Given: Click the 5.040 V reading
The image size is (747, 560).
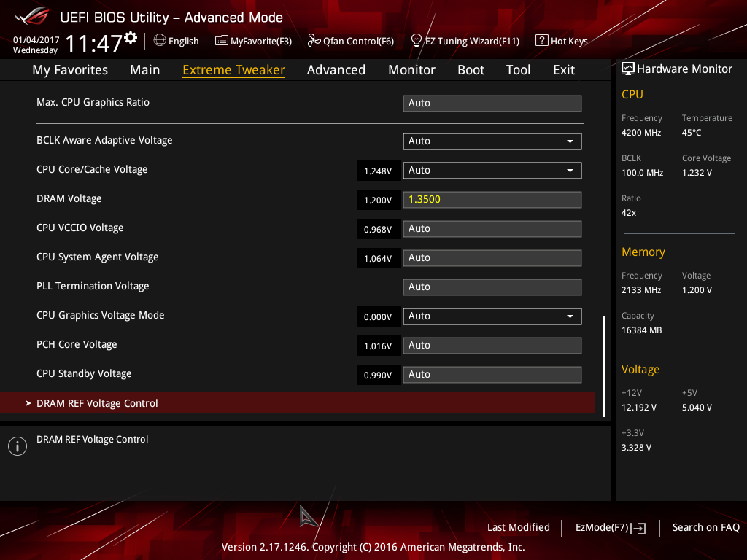Looking at the screenshot, I should coord(697,407).
